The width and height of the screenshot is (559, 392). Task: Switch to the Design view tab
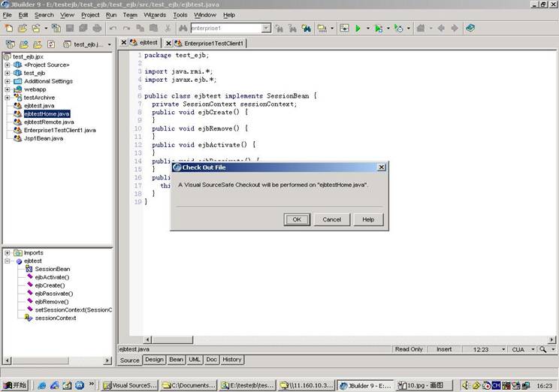pyautogui.click(x=154, y=360)
